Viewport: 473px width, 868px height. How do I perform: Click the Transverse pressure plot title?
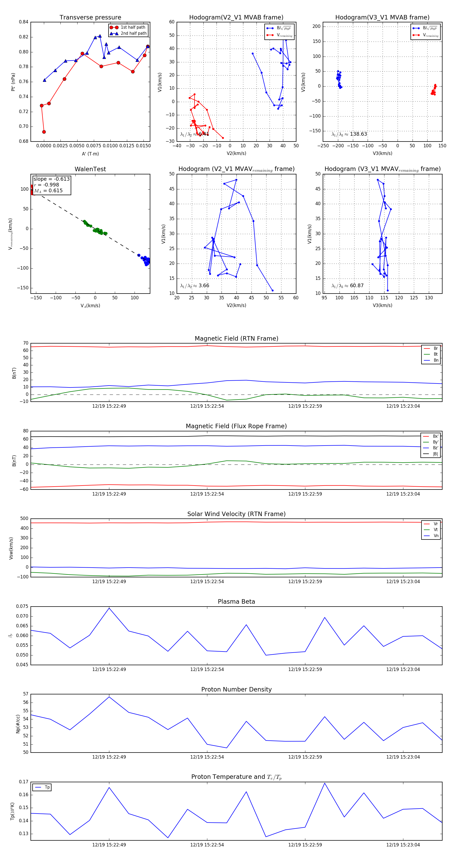click(x=90, y=18)
